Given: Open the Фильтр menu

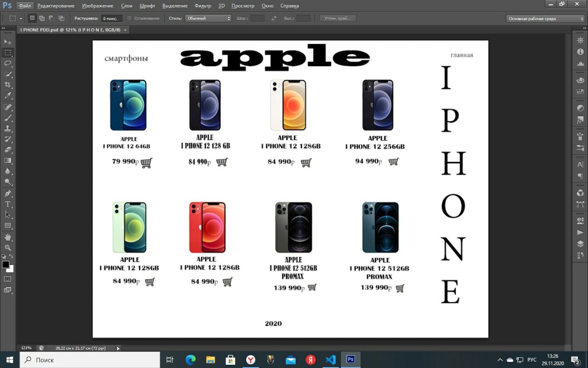Looking at the screenshot, I should coord(203,6).
